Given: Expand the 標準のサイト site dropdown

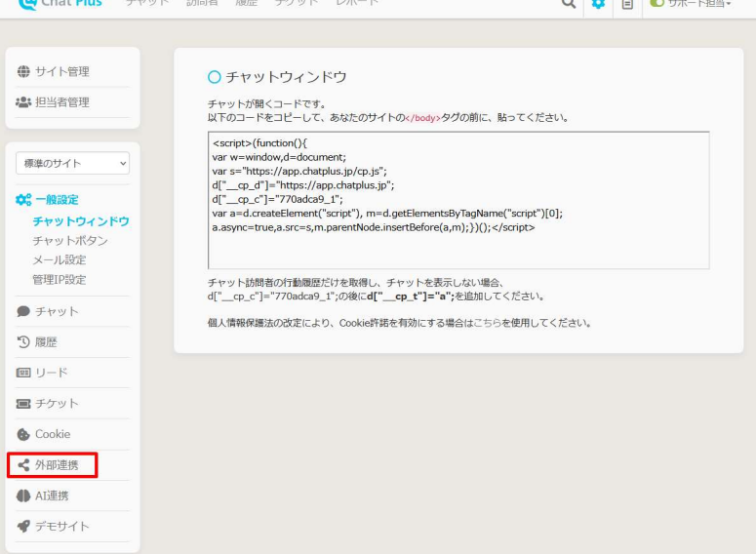Looking at the screenshot, I should pos(73,163).
